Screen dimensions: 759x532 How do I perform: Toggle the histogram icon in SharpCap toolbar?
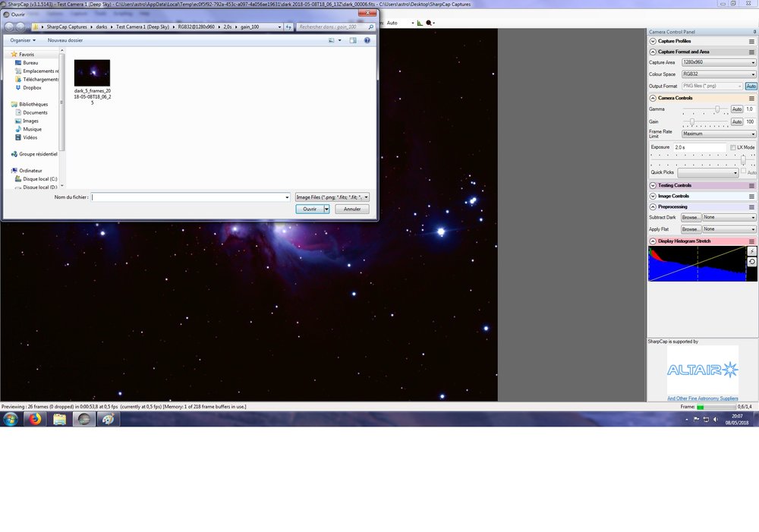(420, 23)
